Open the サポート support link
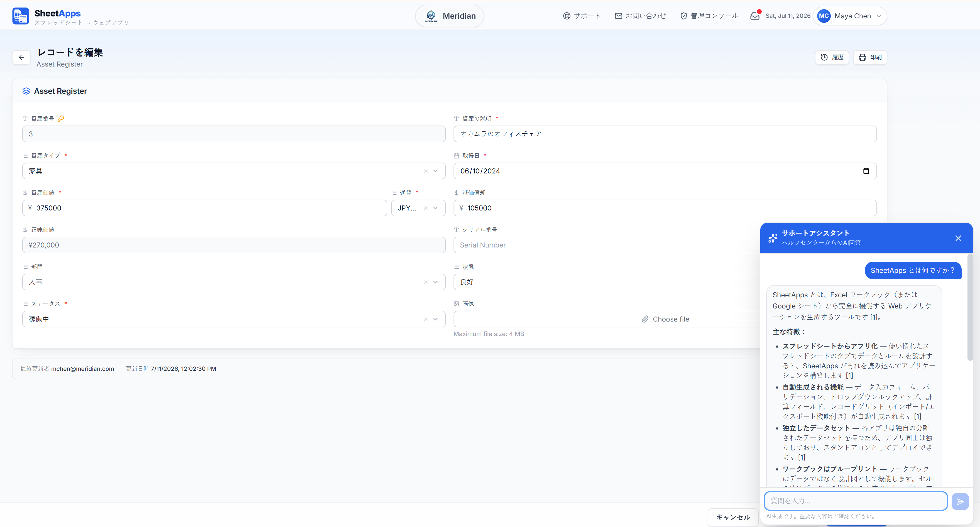980x527 pixels. tap(581, 16)
